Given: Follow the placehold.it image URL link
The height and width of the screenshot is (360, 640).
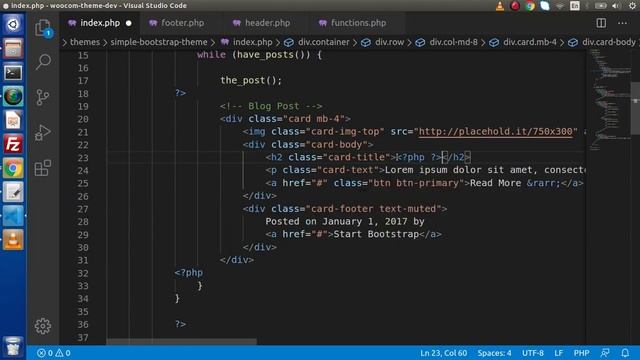Looking at the screenshot, I should (x=496, y=131).
